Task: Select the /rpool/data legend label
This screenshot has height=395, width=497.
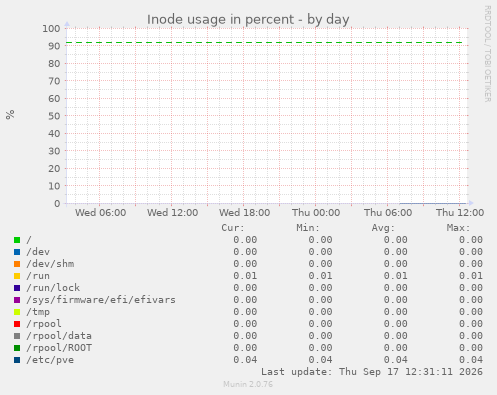Action: click(x=59, y=336)
